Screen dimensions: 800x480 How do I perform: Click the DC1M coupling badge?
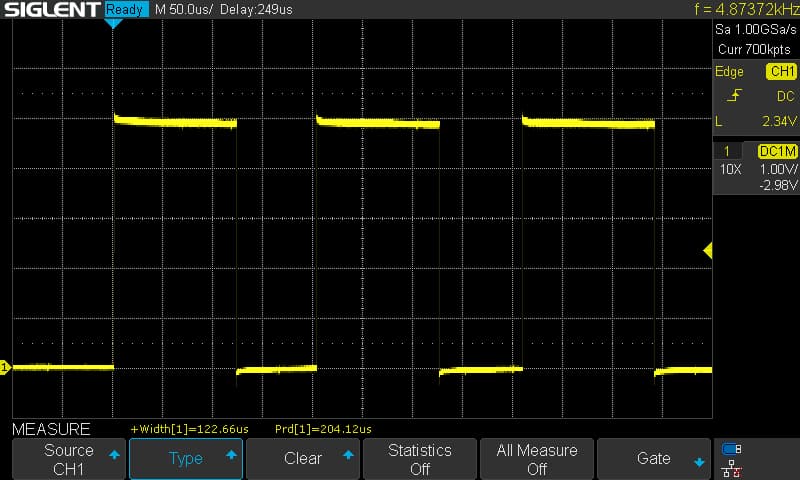tap(778, 151)
